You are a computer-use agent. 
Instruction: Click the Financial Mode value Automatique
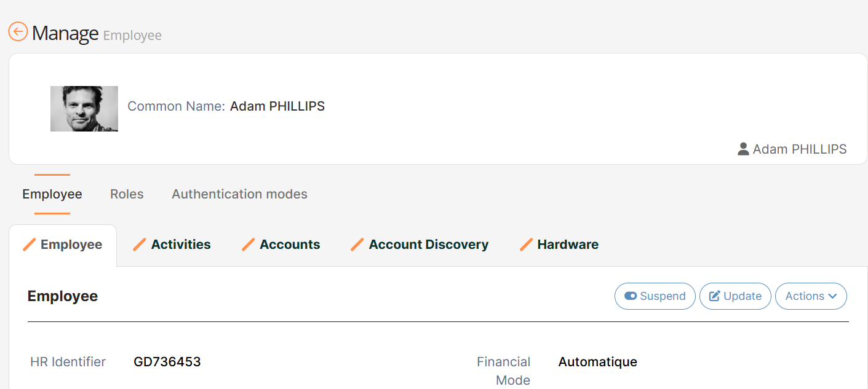(x=598, y=362)
